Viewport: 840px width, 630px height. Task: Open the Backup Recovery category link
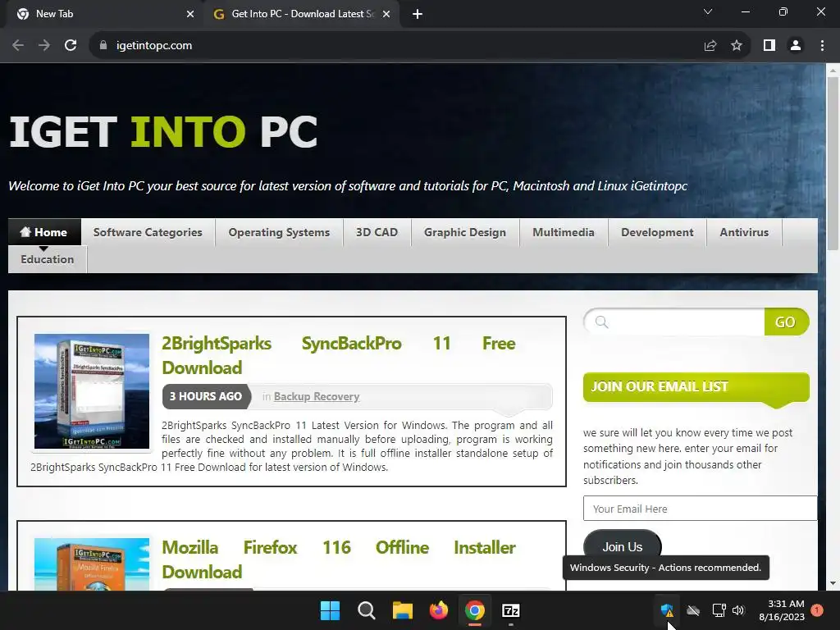[317, 396]
